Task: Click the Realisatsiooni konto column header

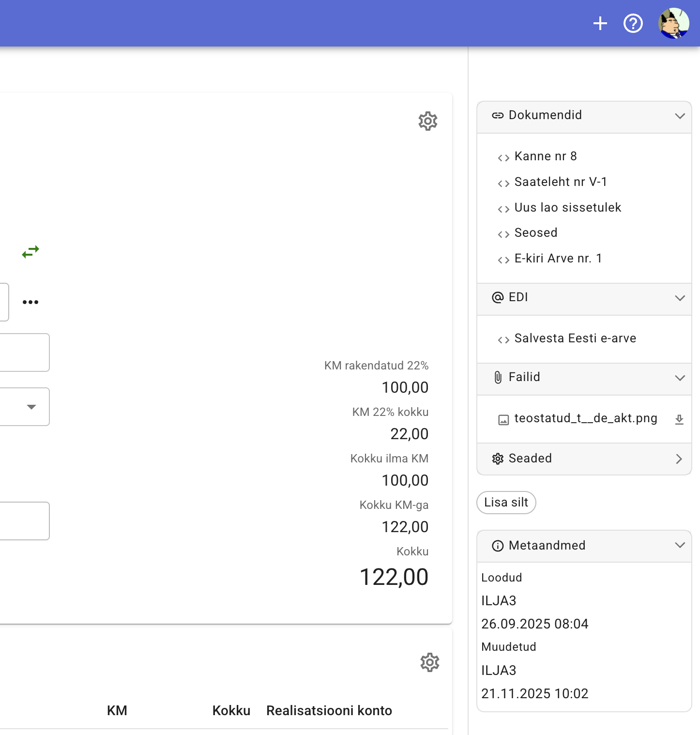Action: [x=329, y=710]
